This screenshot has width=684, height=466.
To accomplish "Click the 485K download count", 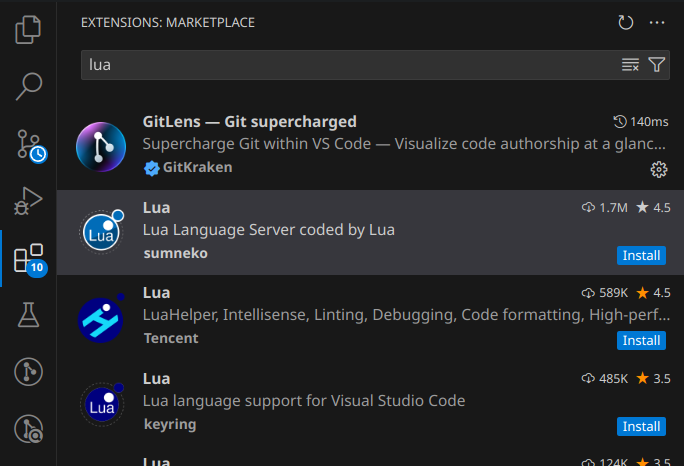I will 613,379.
